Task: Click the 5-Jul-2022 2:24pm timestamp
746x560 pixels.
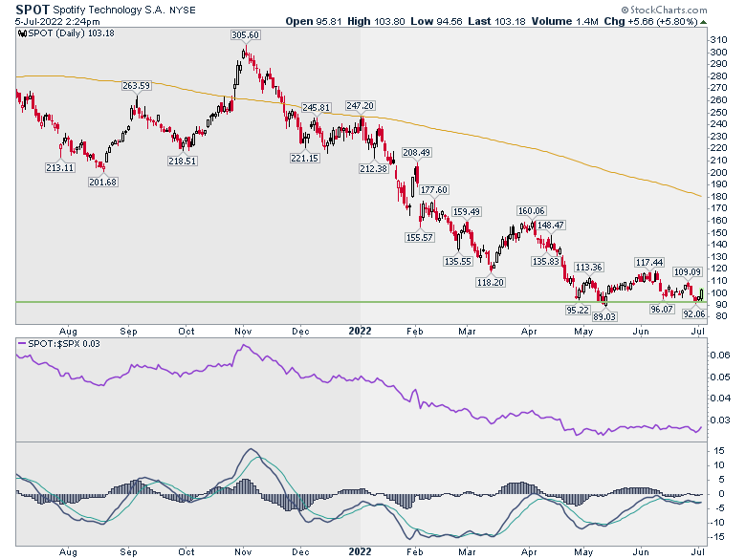Action: click(x=57, y=22)
